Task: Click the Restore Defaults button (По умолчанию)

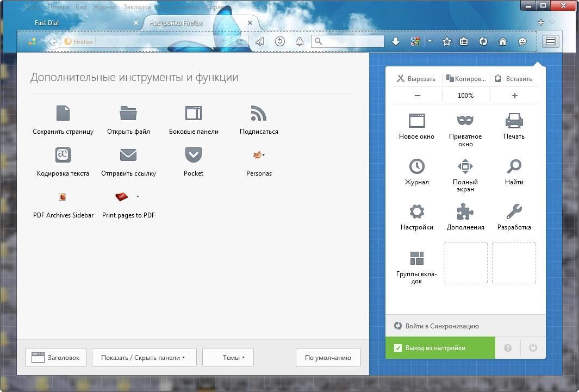Action: point(328,357)
